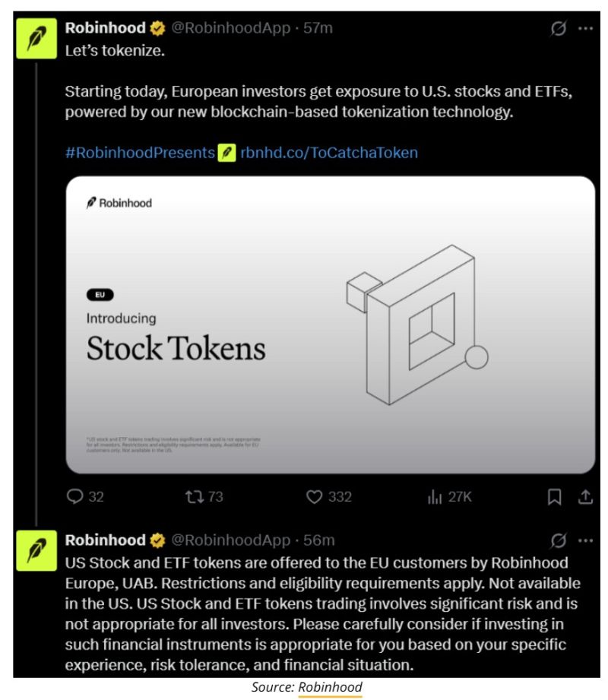This screenshot has width=608, height=700.
Task: Bookmark the Stock Tokens tweet
Action: coord(555,496)
